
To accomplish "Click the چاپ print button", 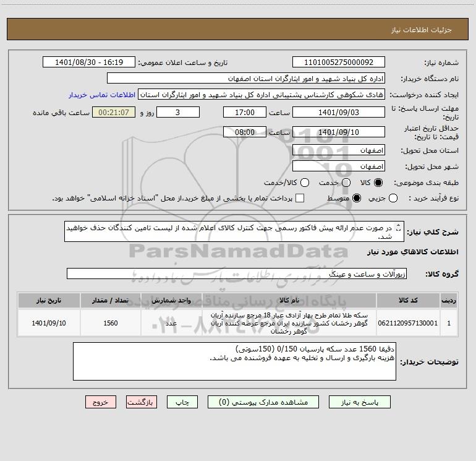I will point(182,402).
